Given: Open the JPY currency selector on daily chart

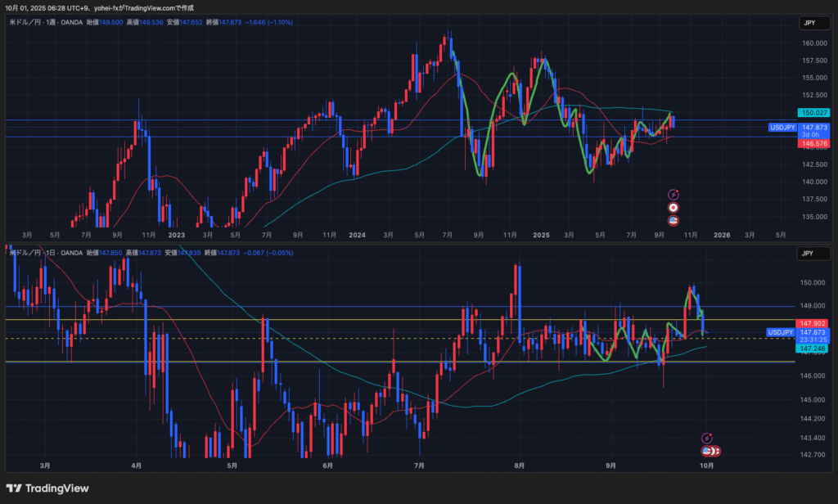Looking at the screenshot, I should [808, 254].
